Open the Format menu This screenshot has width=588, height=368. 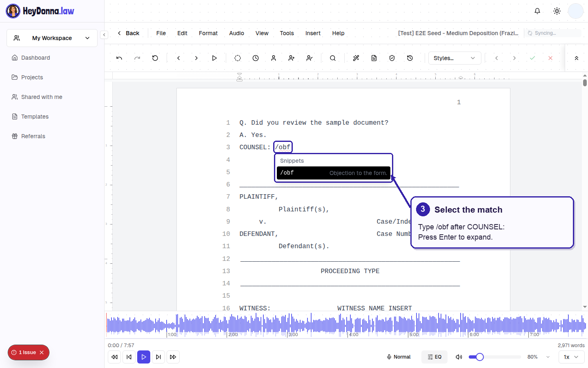pos(208,33)
